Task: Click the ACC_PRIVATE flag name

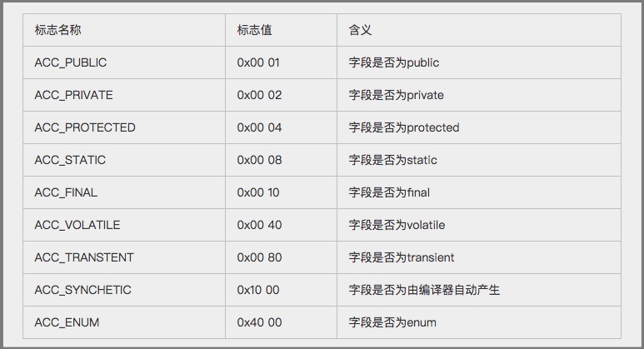Action: 73,95
